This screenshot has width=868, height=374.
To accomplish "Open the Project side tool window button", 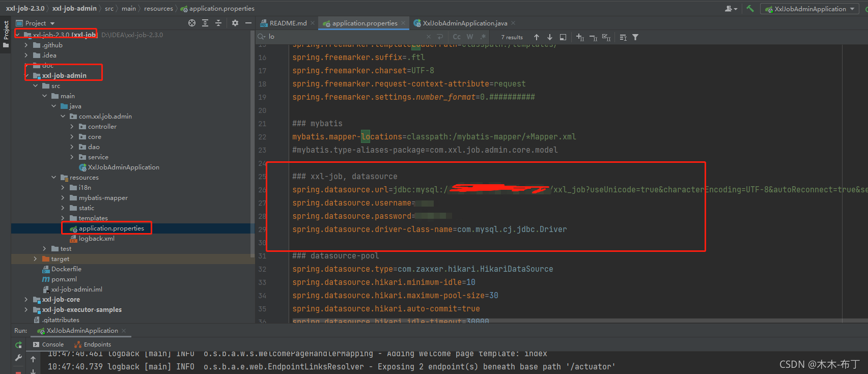I will 6,34.
